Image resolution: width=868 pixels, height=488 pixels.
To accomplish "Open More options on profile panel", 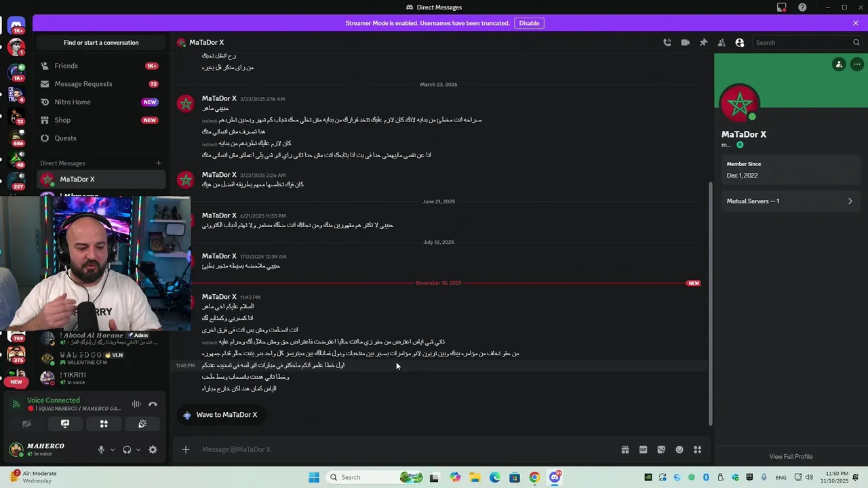I will (857, 64).
